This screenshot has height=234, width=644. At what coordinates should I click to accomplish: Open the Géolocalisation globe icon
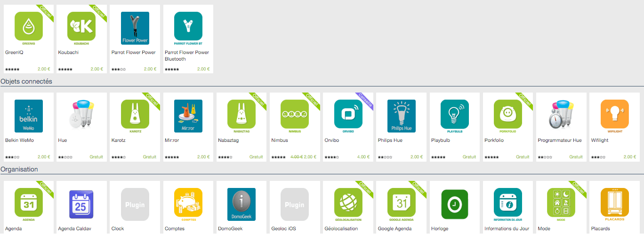(348, 204)
